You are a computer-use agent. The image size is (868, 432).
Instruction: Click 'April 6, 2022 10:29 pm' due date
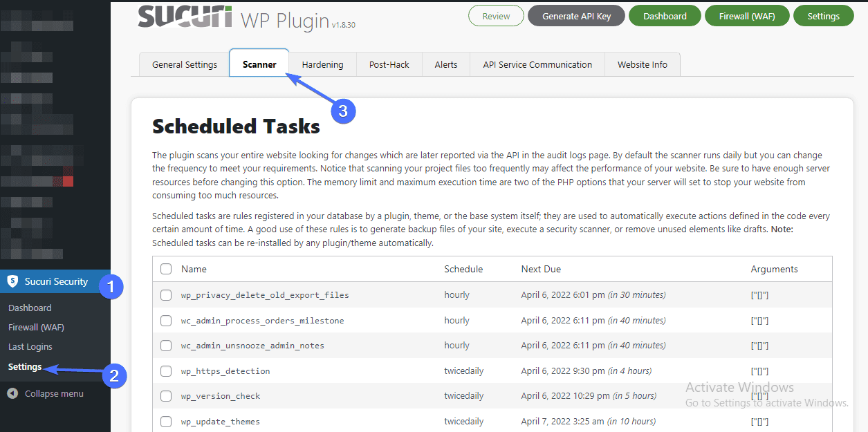(x=566, y=396)
